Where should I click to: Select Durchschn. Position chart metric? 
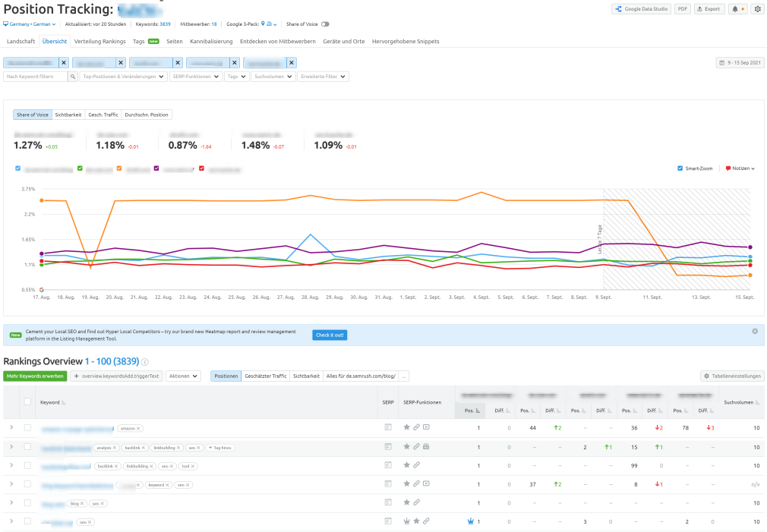(x=147, y=115)
